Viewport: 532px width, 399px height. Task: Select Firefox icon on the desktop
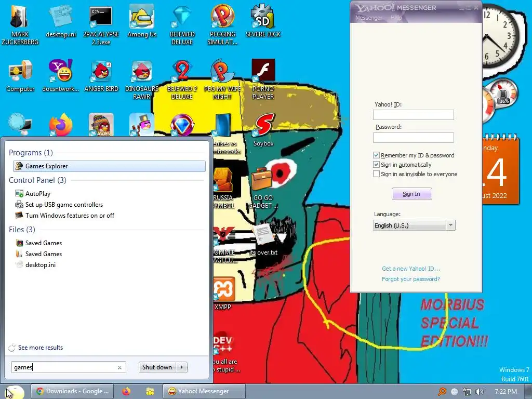tap(61, 125)
